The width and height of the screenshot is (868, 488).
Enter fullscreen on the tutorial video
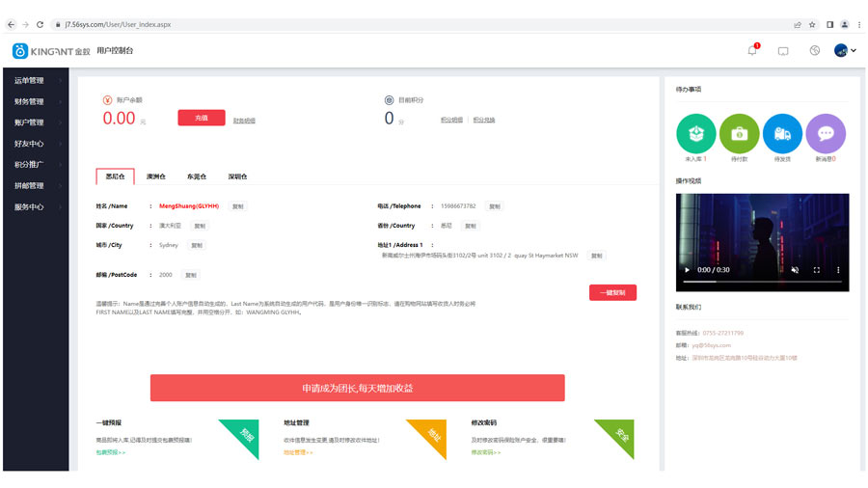click(x=817, y=270)
